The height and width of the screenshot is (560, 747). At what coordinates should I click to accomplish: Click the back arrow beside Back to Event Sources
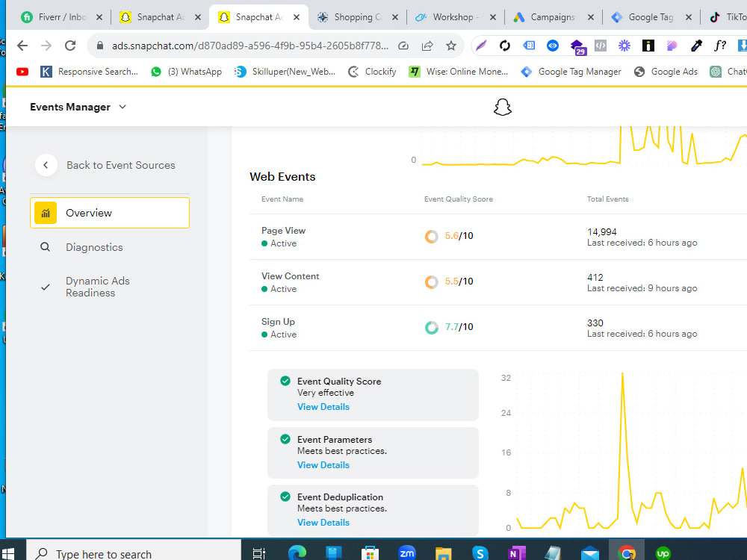click(46, 165)
